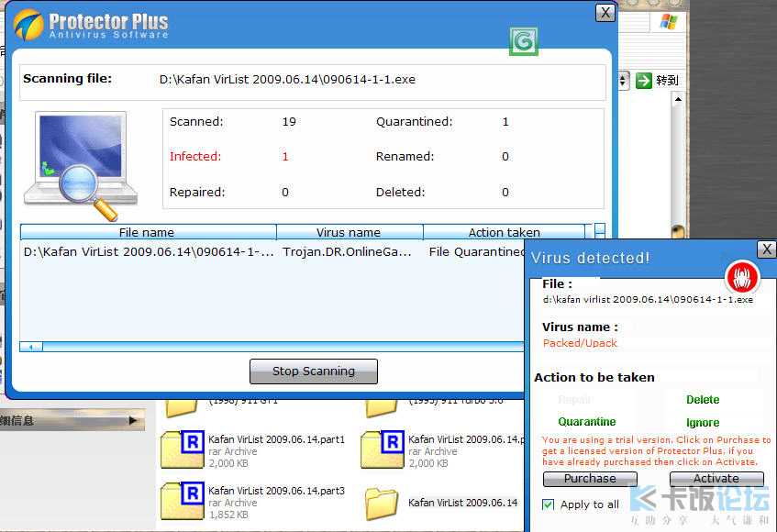Click the red Infected label
The width and height of the screenshot is (777, 532).
click(x=195, y=157)
